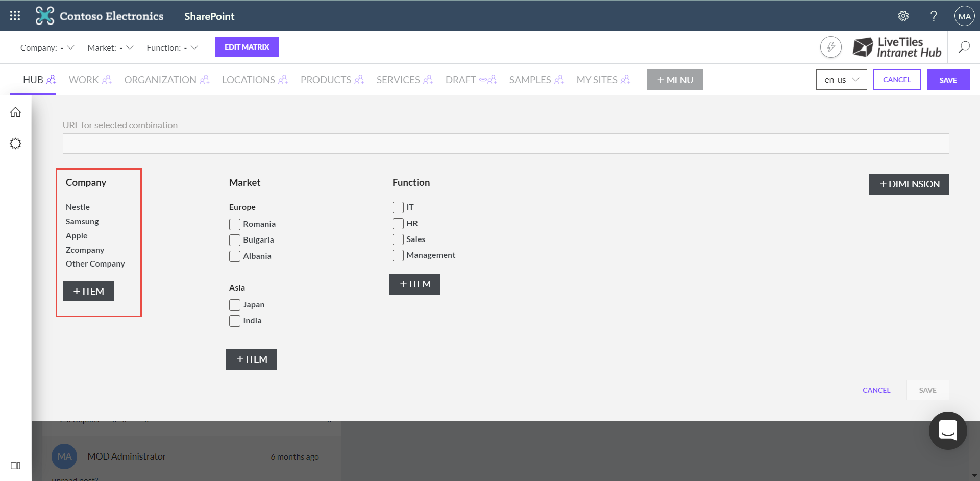The height and width of the screenshot is (481, 980).
Task: Switch to the WORK tab
Action: [x=84, y=80]
